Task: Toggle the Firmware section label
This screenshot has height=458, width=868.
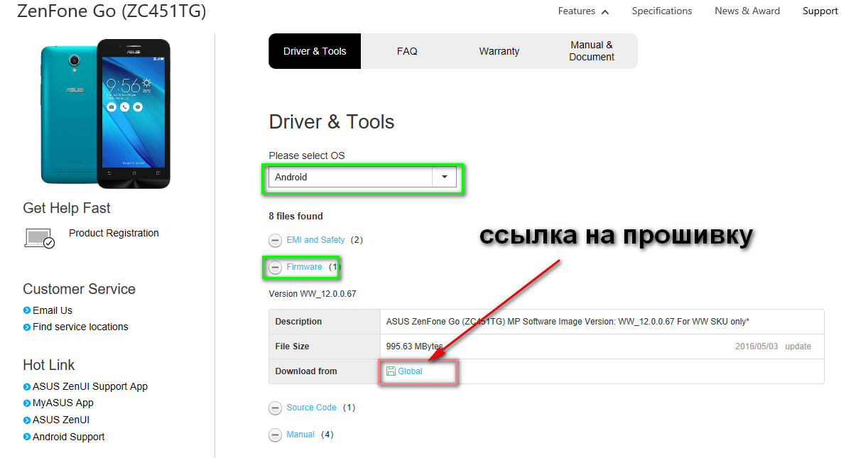Action: pyautogui.click(x=304, y=267)
